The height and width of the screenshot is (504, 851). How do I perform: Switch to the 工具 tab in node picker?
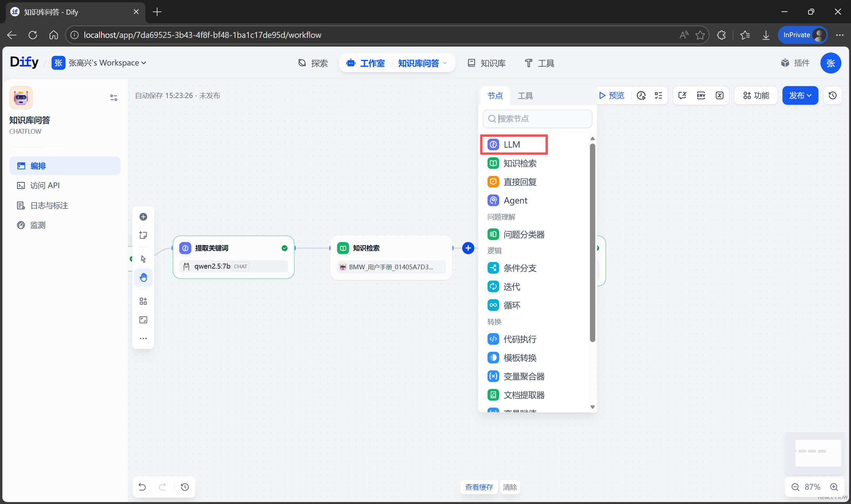(x=525, y=96)
